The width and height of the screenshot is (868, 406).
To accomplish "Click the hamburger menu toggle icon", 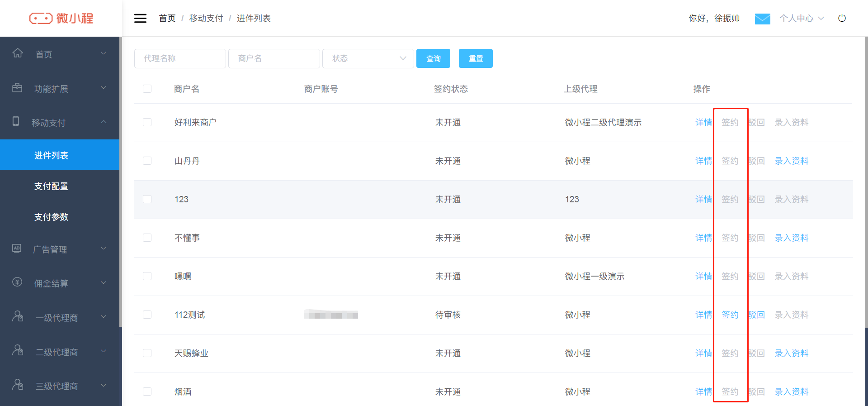I will [x=140, y=19].
